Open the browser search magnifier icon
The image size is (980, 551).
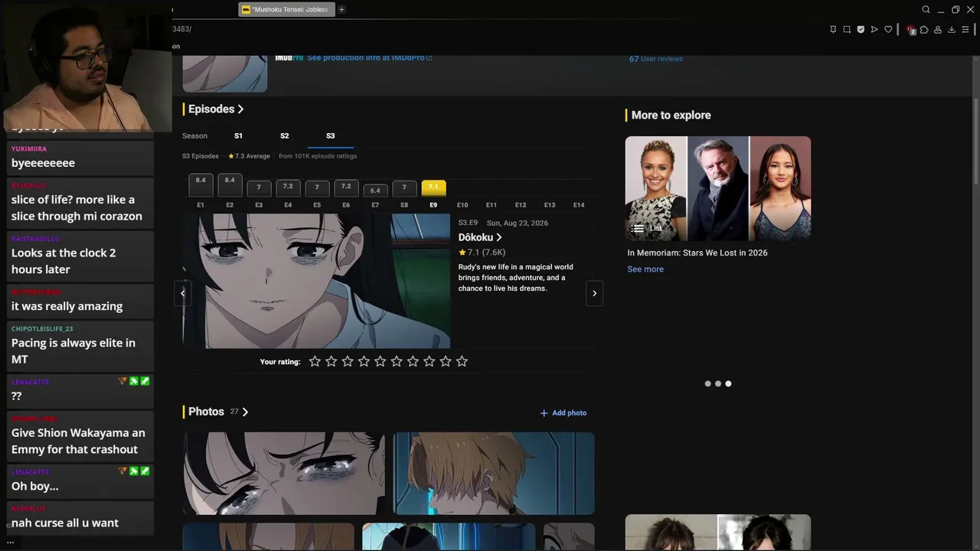tap(926, 9)
